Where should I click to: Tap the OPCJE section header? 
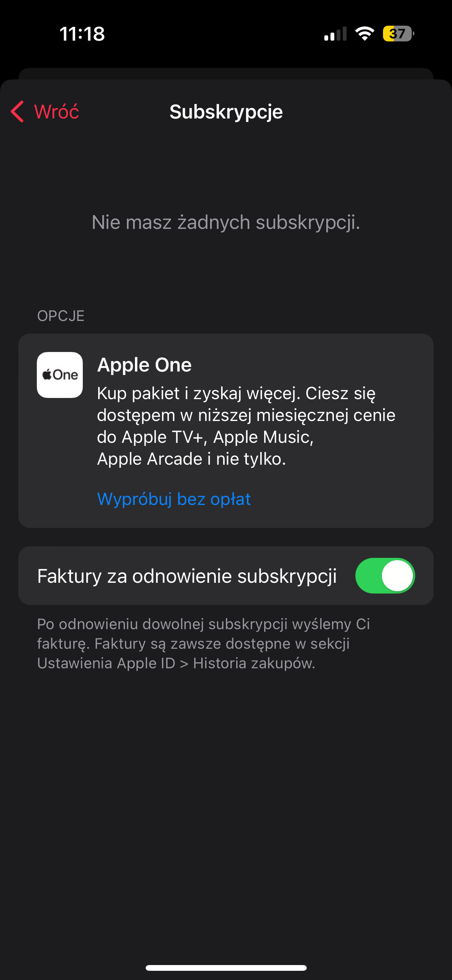[x=61, y=316]
